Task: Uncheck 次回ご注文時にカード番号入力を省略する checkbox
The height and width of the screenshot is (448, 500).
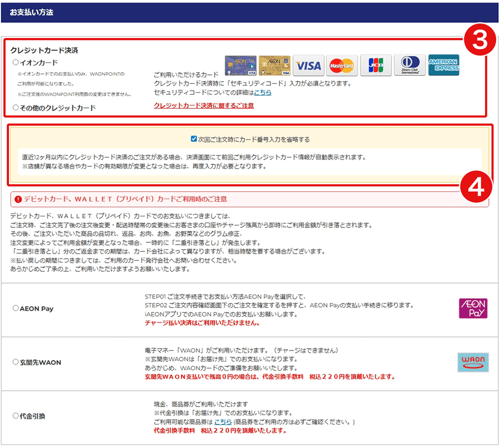Action: coord(194,139)
